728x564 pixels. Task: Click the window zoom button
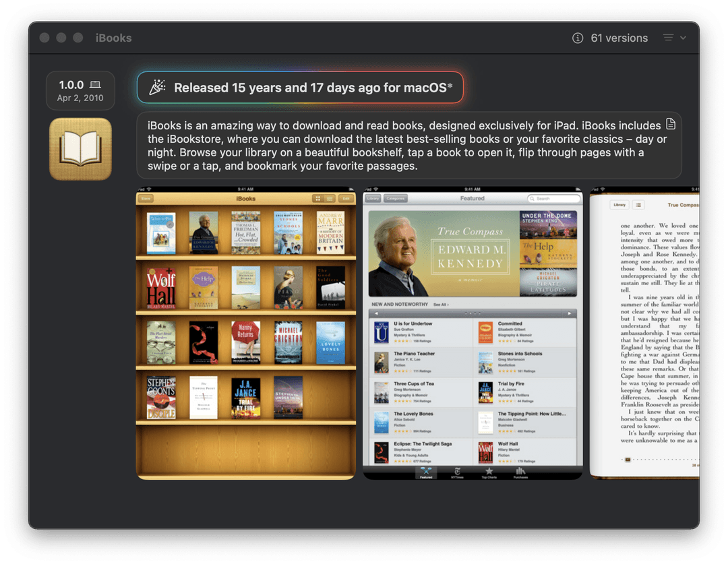(x=78, y=38)
